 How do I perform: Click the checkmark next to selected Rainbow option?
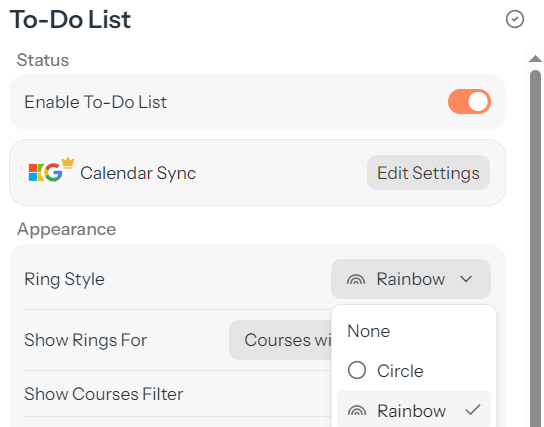point(473,410)
